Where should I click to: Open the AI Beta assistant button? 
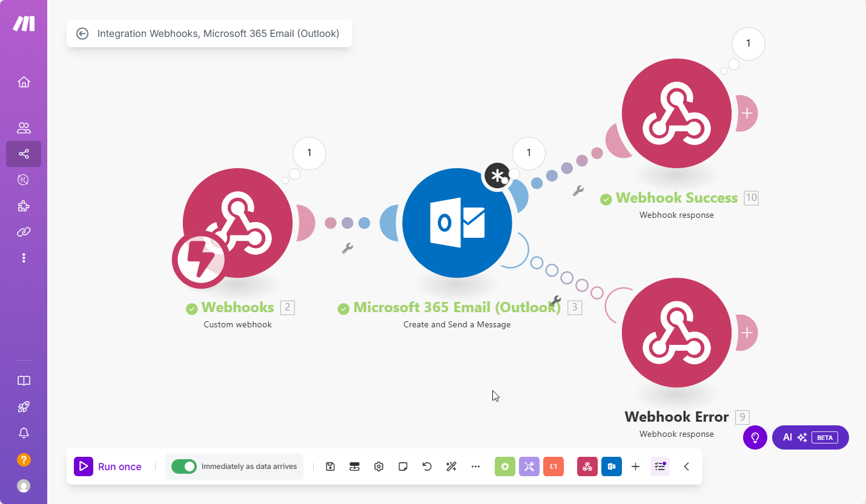coord(810,437)
